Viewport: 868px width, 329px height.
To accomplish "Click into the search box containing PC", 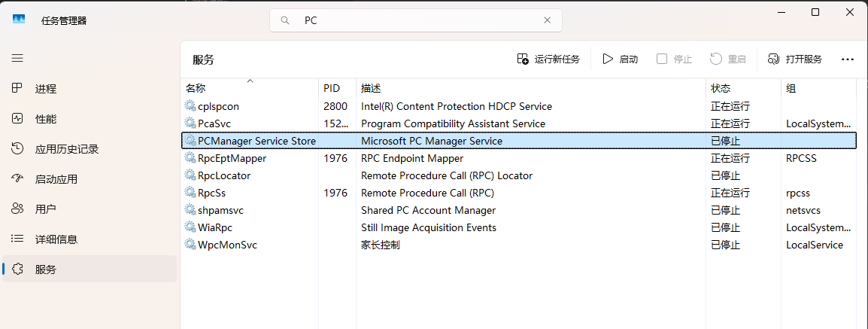I will tap(421, 21).
